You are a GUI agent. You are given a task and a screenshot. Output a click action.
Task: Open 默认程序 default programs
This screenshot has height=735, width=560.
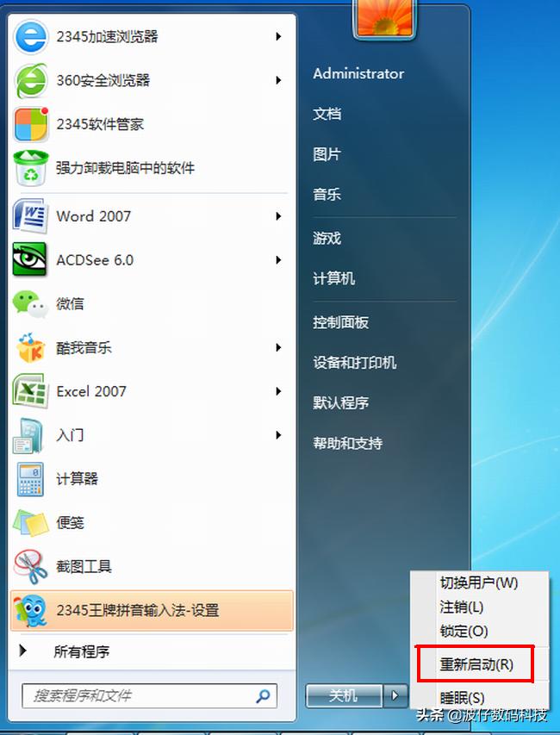coord(340,403)
